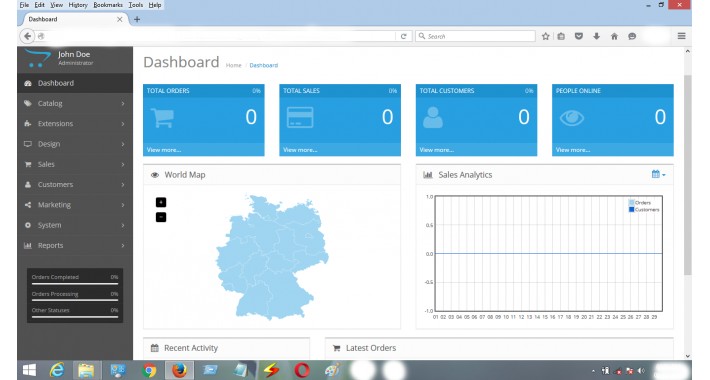Screen dimensions: 710x380
Task: Click the shopping cart icon in Total Orders tile
Action: click(x=162, y=118)
